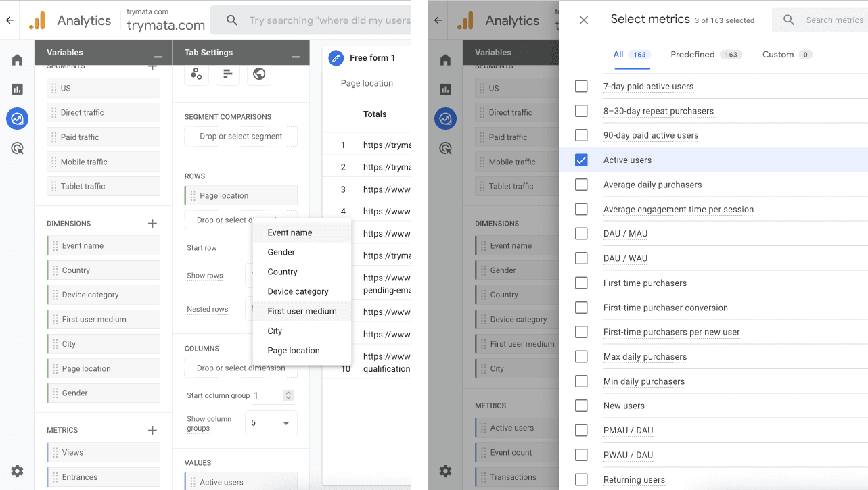
Task: Select Transactions metric in right window
Action: click(x=517, y=476)
